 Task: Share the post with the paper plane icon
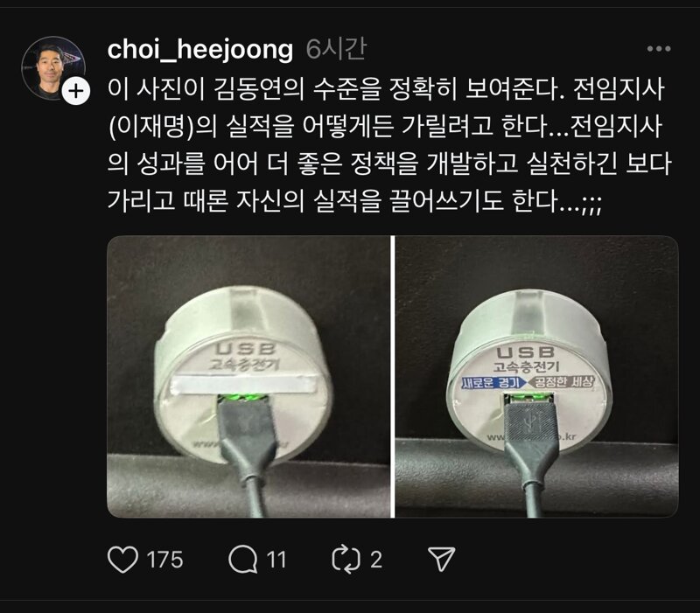(x=442, y=559)
